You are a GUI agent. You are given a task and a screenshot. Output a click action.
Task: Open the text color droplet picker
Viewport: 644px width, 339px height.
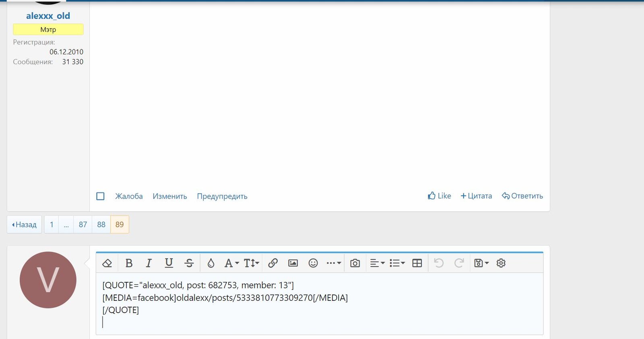coord(211,263)
